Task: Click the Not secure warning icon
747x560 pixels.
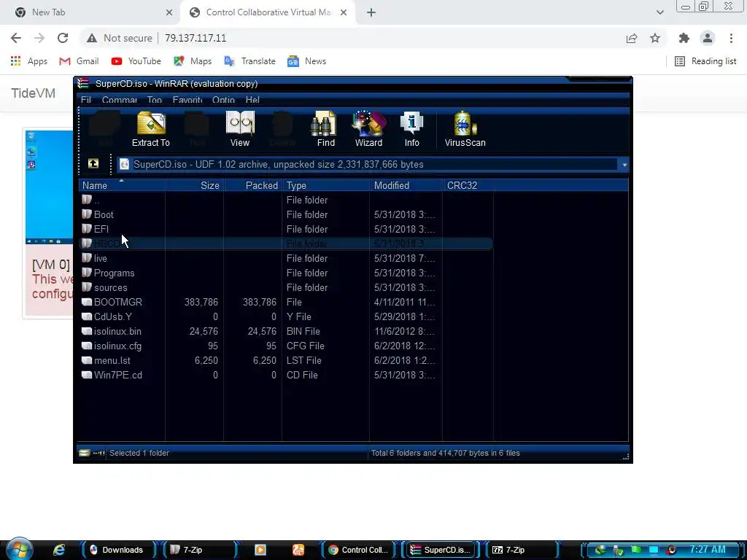Action: pos(92,38)
